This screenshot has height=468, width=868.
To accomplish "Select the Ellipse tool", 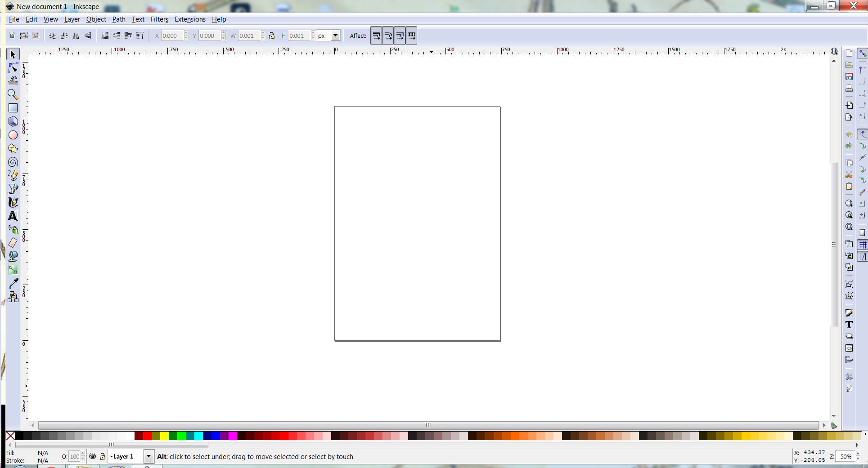I will click(13, 135).
